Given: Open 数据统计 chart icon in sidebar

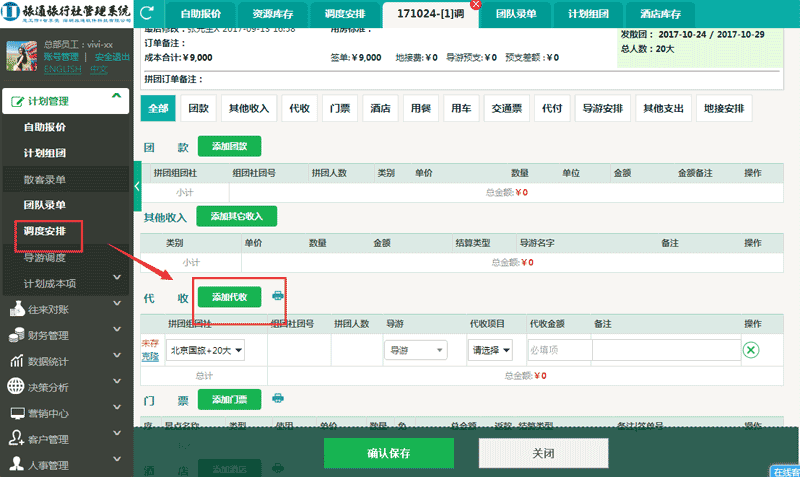Looking at the screenshot, I should (x=16, y=361).
